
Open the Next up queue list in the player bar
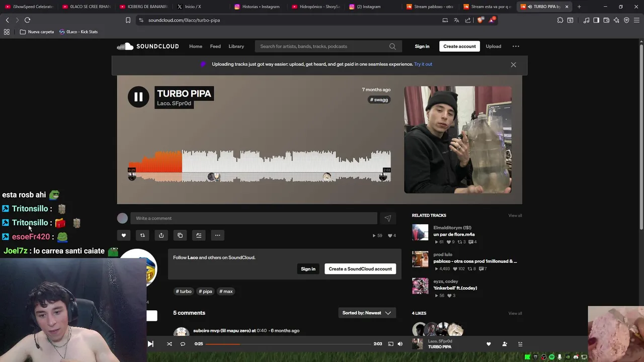[x=520, y=344]
